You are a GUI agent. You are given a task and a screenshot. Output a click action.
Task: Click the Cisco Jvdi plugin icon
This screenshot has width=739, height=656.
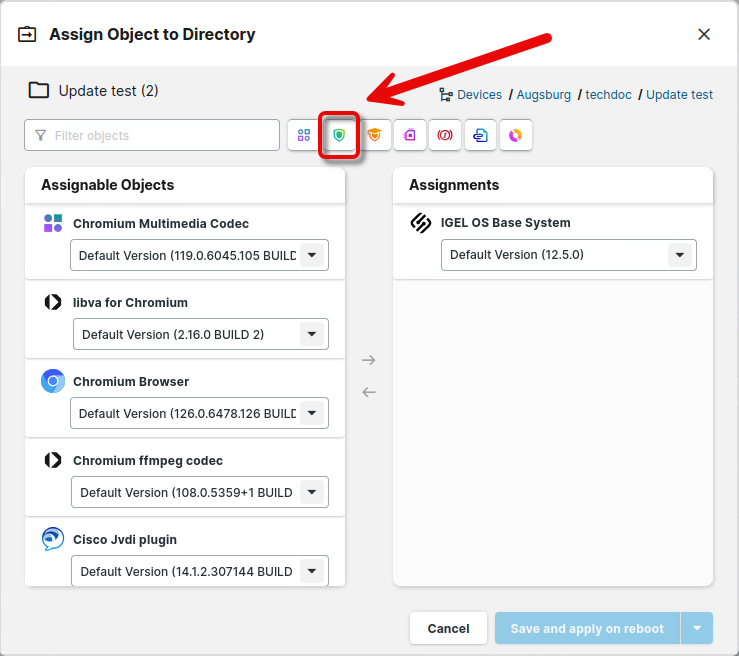tap(53, 539)
